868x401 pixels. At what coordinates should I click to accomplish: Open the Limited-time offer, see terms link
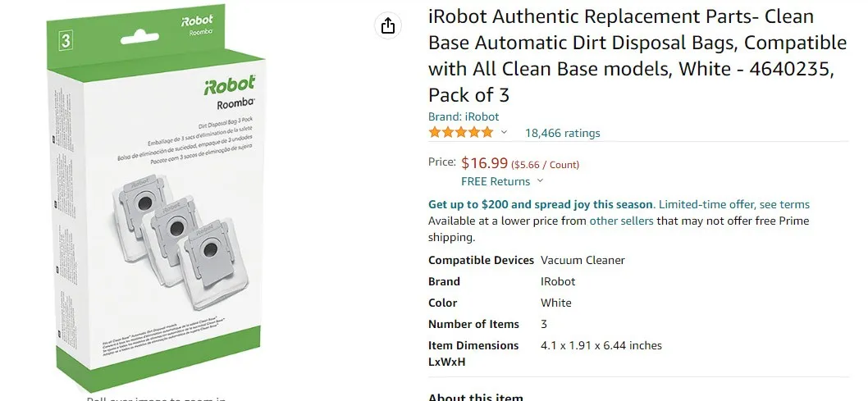pos(734,205)
